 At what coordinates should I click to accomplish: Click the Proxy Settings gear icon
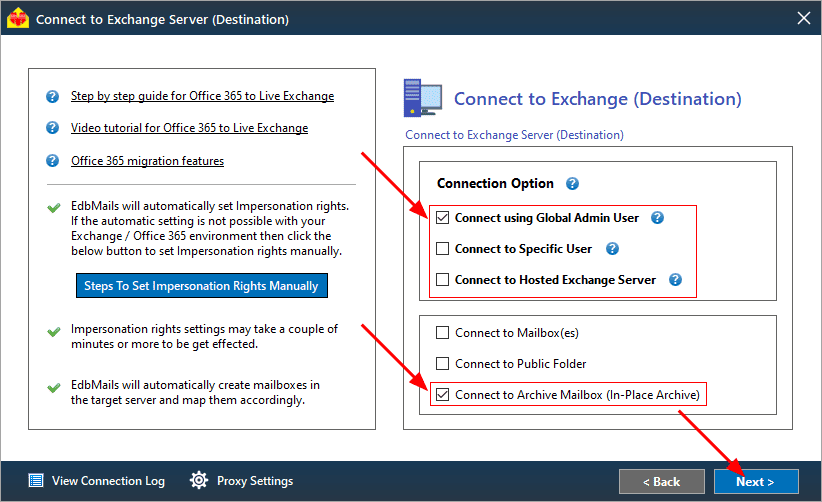coord(199,480)
